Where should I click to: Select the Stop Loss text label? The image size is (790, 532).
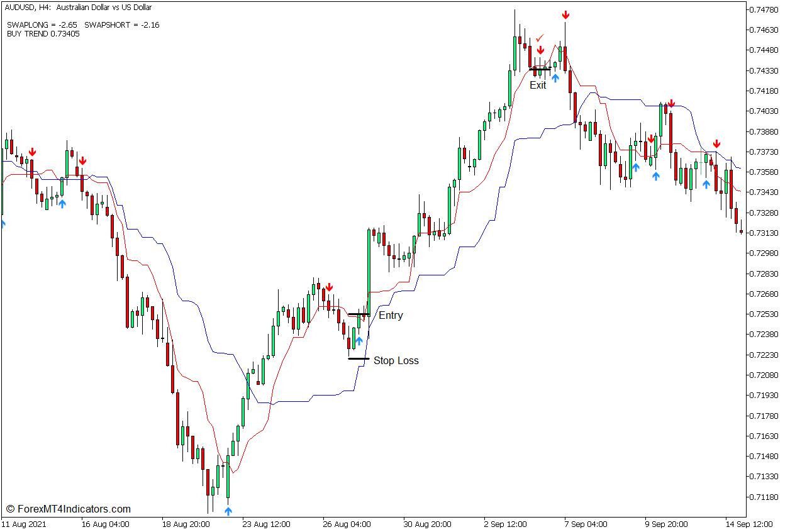click(396, 361)
